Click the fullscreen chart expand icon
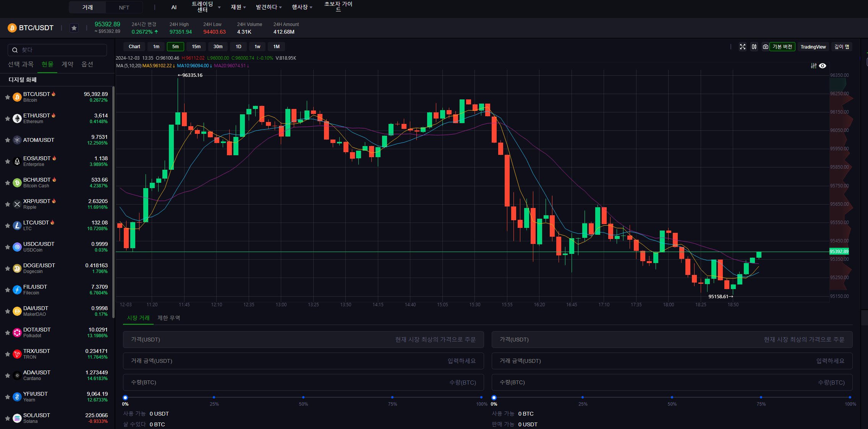 coord(742,47)
